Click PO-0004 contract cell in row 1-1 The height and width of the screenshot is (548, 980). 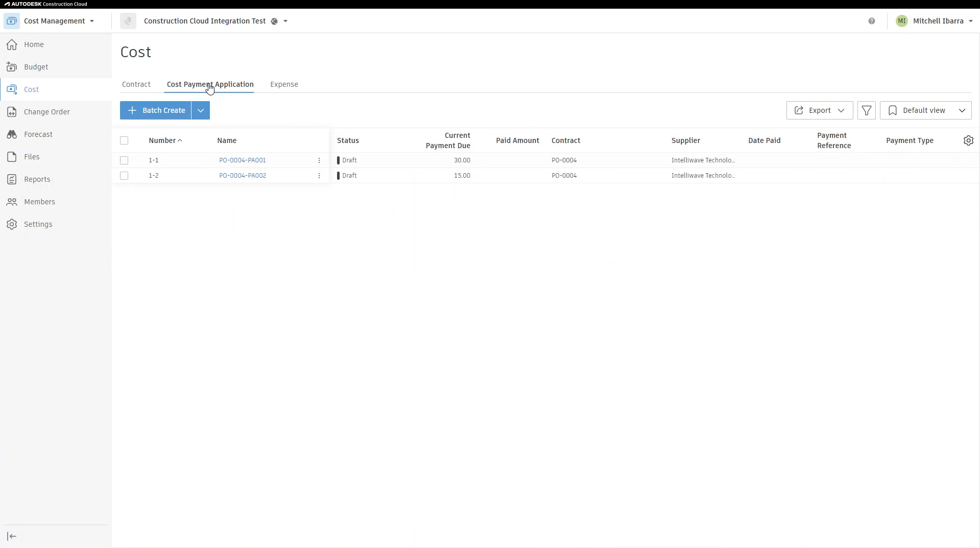(x=564, y=160)
